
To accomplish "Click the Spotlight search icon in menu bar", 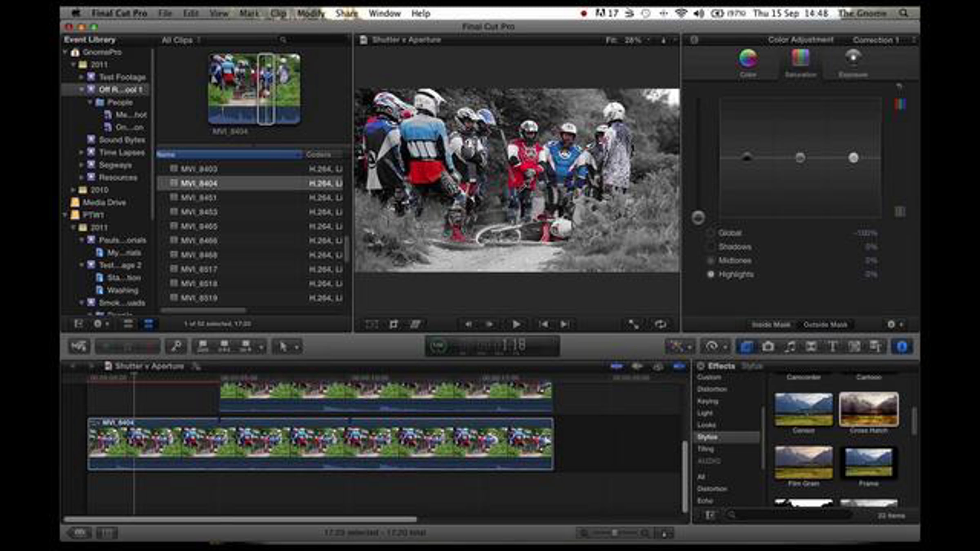I will click(904, 13).
